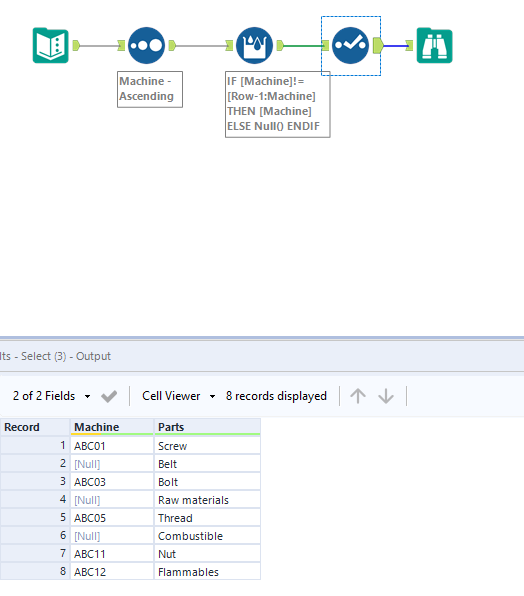Click the Select (3) - Output title
The image size is (524, 596).
(66, 356)
